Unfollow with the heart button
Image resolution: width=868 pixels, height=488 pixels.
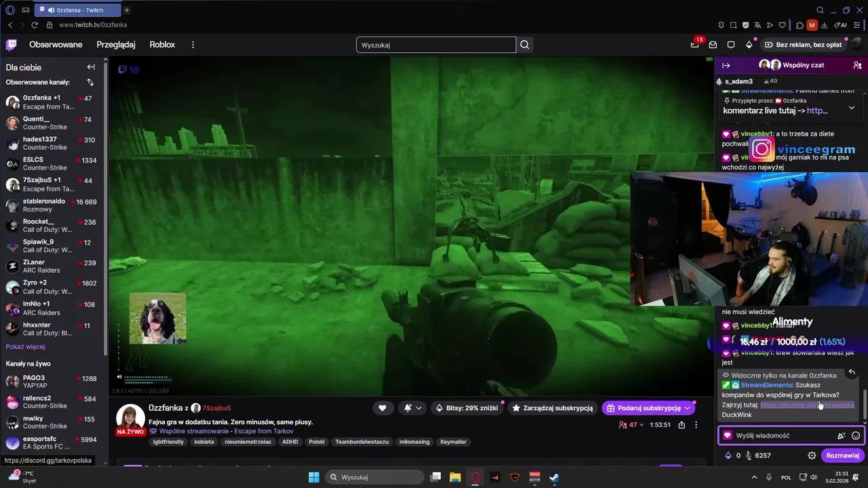point(382,408)
